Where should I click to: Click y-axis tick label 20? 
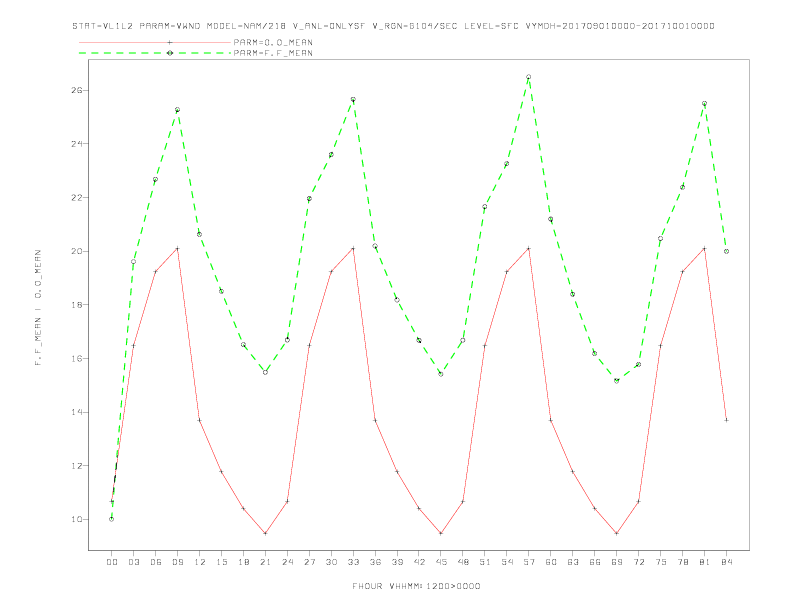(77, 251)
